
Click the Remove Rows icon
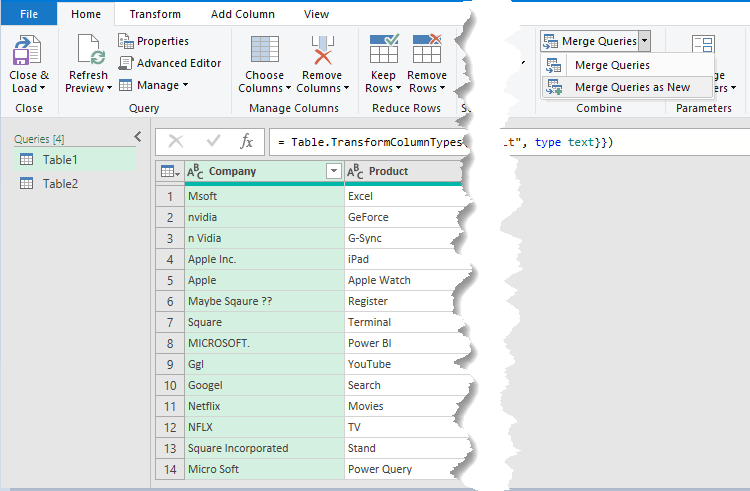427,49
